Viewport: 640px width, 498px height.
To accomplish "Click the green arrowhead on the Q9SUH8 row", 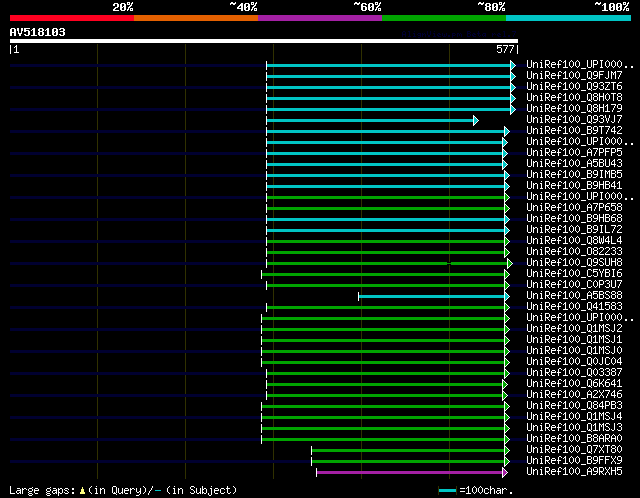I will point(509,263).
